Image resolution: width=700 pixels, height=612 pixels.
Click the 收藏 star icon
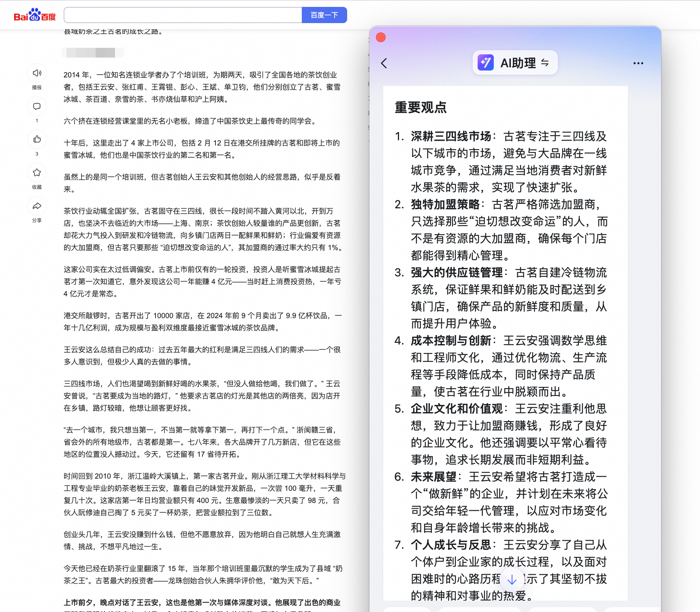tap(37, 173)
